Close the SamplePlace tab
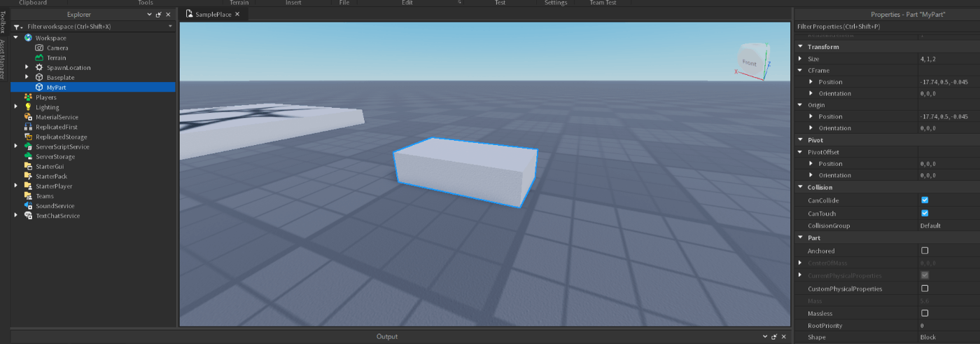Screen dimensions: 980x344 click(x=237, y=14)
